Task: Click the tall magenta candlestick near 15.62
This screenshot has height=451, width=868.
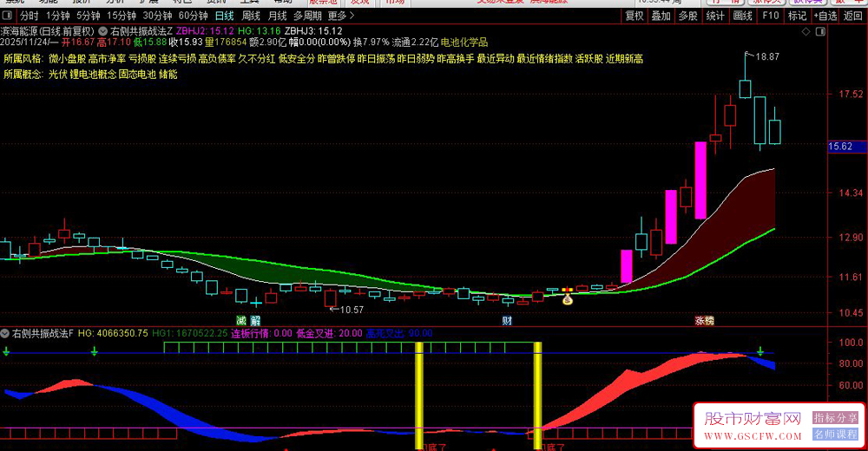Action: point(700,180)
